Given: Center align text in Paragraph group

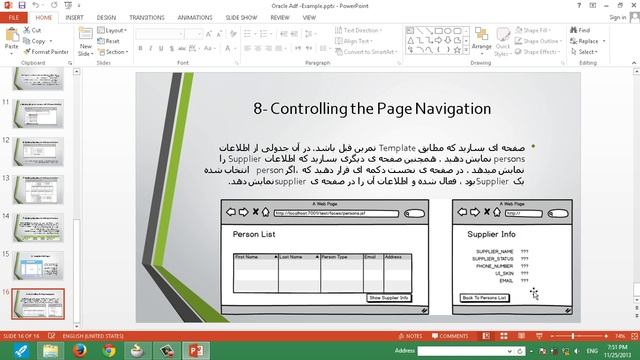Looking at the screenshot, I should pyautogui.click(x=258, y=49).
